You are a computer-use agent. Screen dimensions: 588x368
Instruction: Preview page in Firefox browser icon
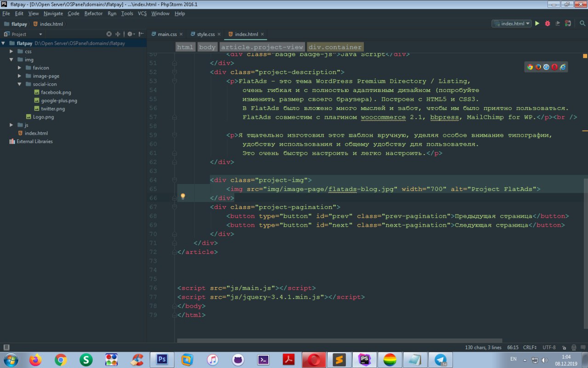click(538, 67)
